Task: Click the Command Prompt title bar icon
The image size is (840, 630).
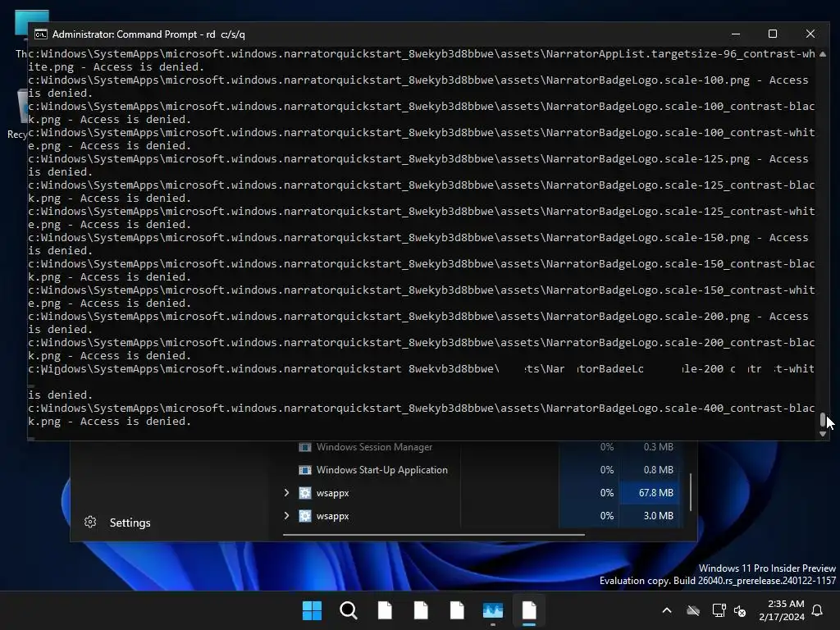Action: pyautogui.click(x=41, y=34)
